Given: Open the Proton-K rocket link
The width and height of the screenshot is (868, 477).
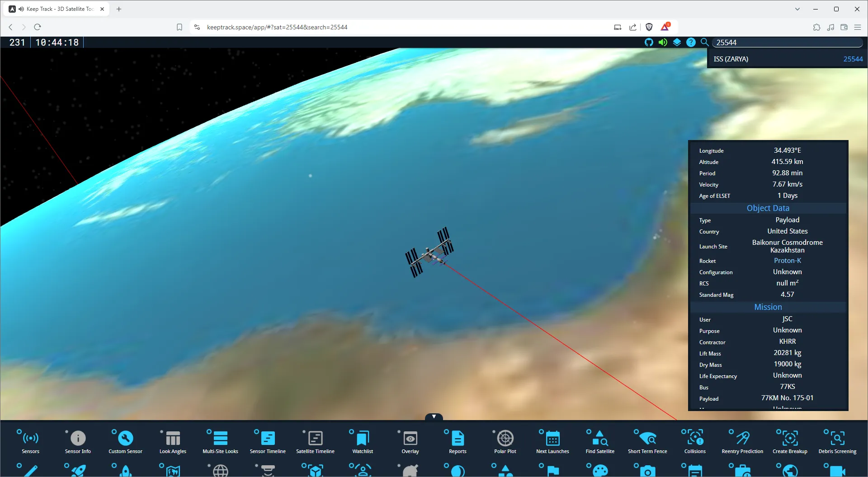Looking at the screenshot, I should [x=787, y=261].
